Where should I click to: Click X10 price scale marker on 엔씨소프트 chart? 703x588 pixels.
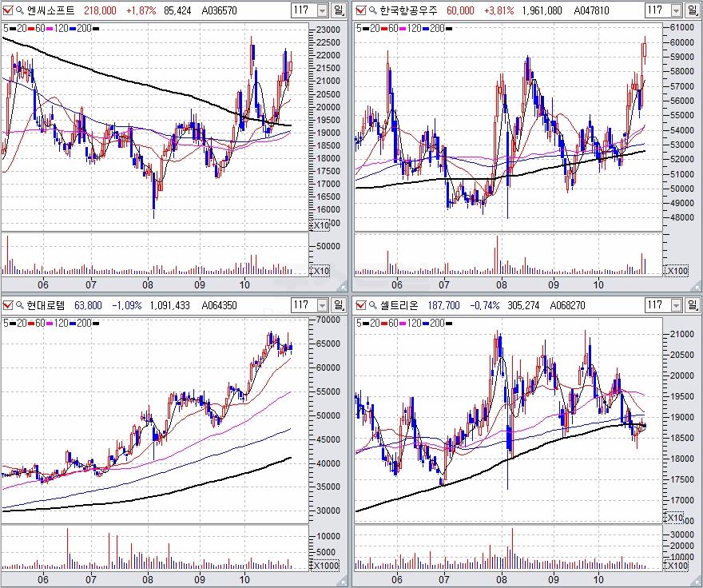tap(320, 225)
